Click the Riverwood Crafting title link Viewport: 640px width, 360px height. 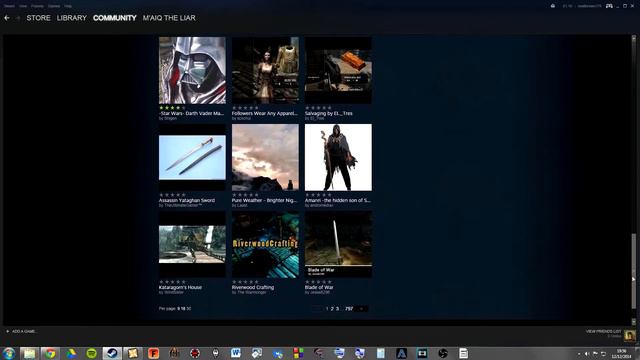tap(253, 287)
